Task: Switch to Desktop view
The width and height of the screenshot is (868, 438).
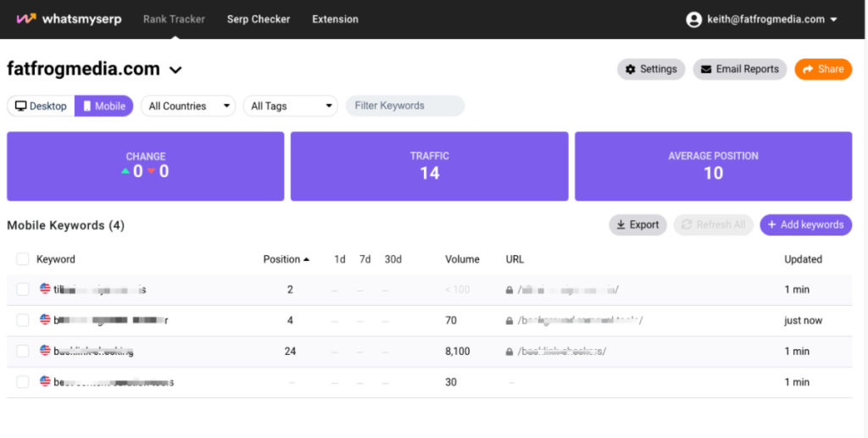Action: tap(41, 106)
